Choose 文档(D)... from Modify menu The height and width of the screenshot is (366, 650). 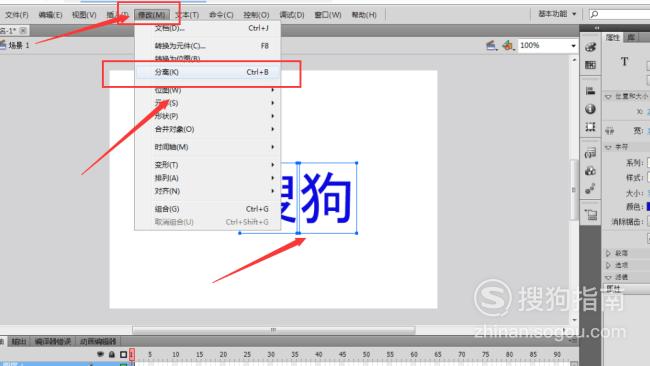[x=208, y=28]
